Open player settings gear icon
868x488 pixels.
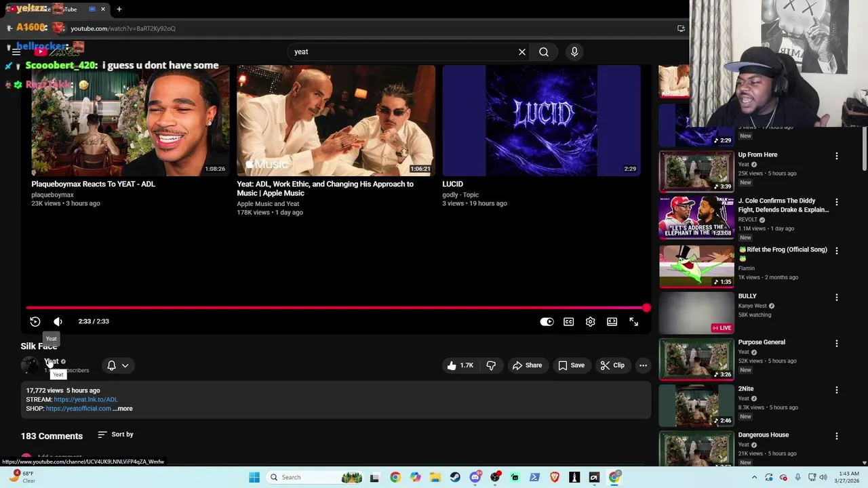tap(590, 322)
